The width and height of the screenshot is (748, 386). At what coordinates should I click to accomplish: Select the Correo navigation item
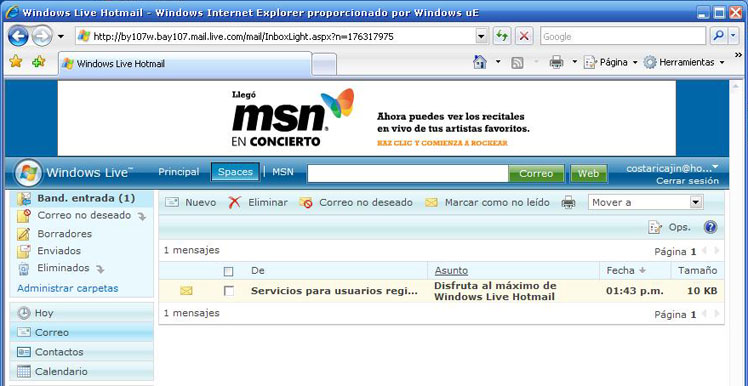coord(81,332)
